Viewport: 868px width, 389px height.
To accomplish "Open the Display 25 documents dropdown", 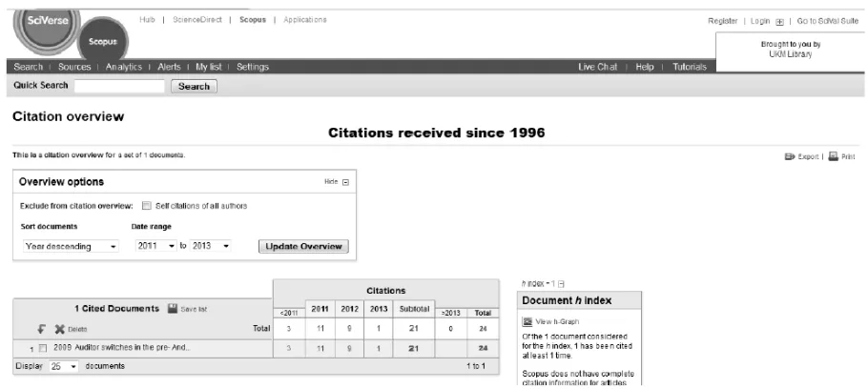I will point(64,366).
